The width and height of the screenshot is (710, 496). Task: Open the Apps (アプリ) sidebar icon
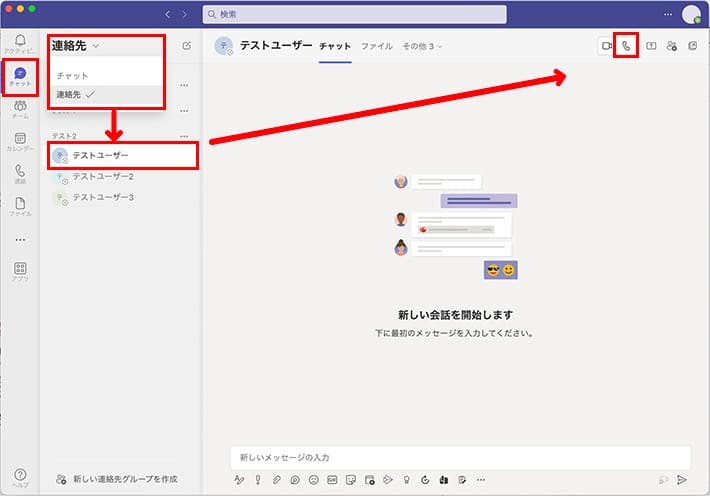pos(20,268)
